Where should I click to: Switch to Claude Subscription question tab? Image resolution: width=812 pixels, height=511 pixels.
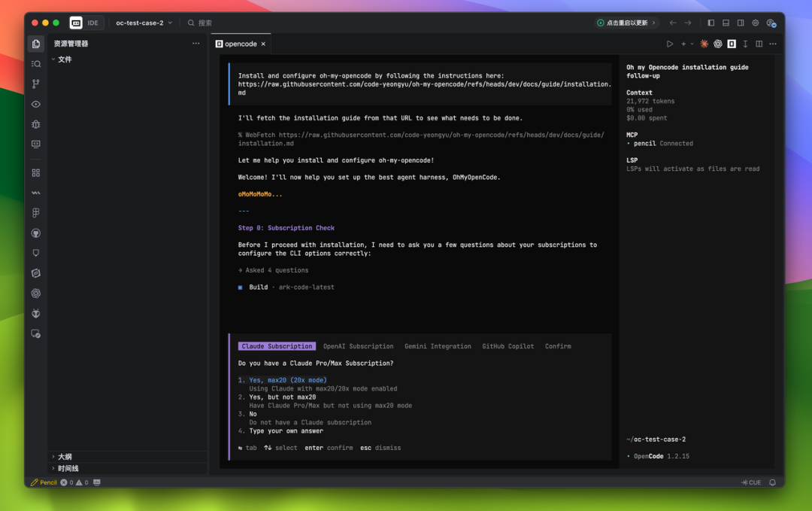point(277,346)
